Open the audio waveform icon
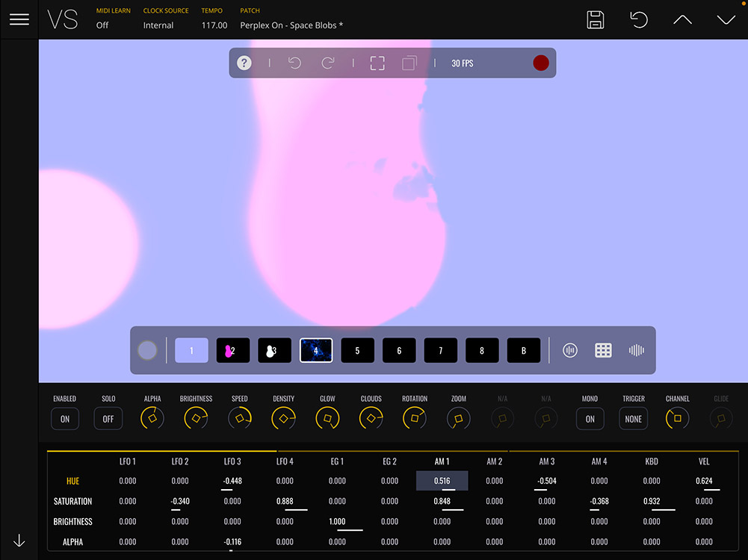Image resolution: width=748 pixels, height=560 pixels. [x=636, y=350]
